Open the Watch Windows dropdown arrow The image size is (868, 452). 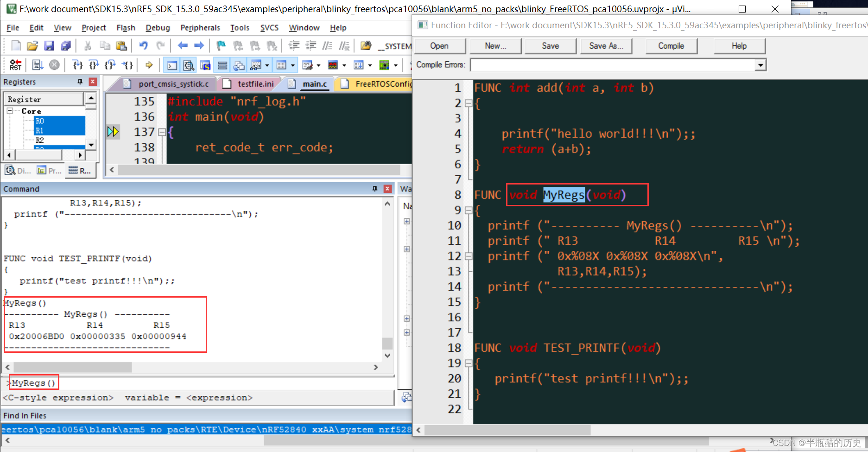tap(267, 65)
